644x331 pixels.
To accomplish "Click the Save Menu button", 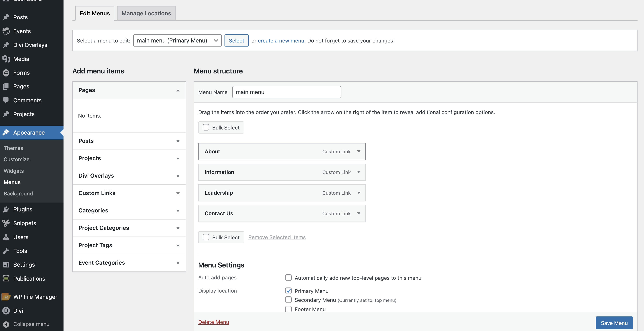I will click(x=614, y=323).
